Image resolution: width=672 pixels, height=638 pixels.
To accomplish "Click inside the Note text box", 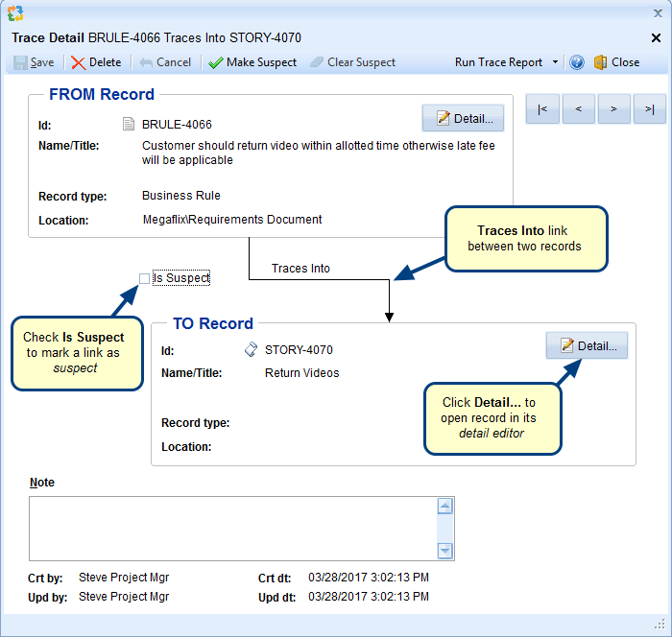I will 230,528.
